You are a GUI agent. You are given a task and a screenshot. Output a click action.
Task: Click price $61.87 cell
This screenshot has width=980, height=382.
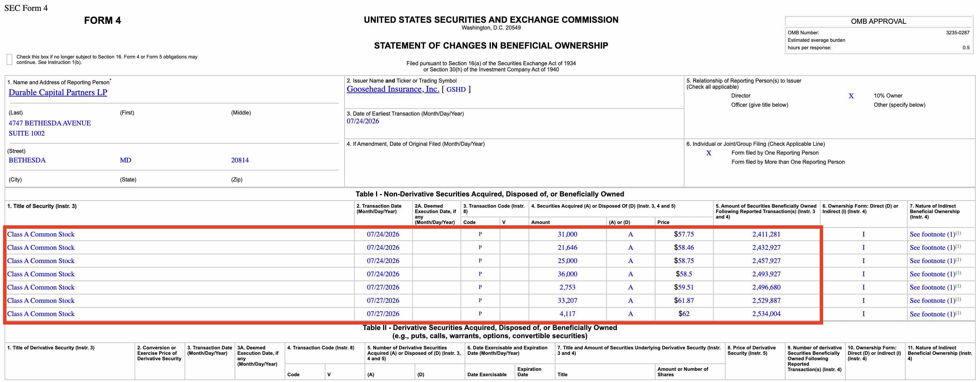click(684, 300)
